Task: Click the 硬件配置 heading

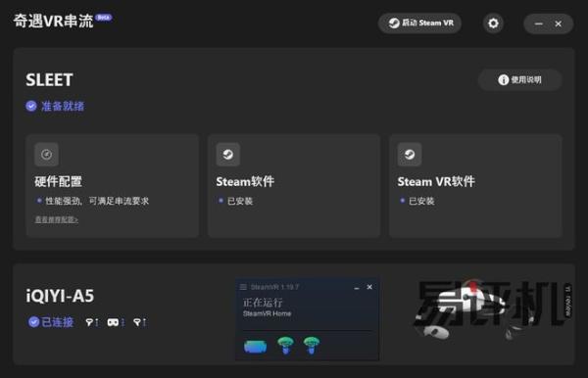Action: [58, 182]
